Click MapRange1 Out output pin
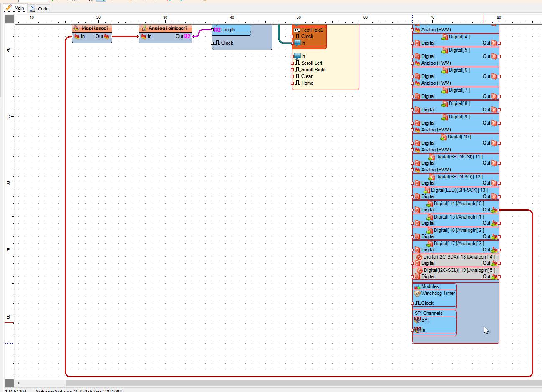The width and height of the screenshot is (542, 392). pos(112,36)
